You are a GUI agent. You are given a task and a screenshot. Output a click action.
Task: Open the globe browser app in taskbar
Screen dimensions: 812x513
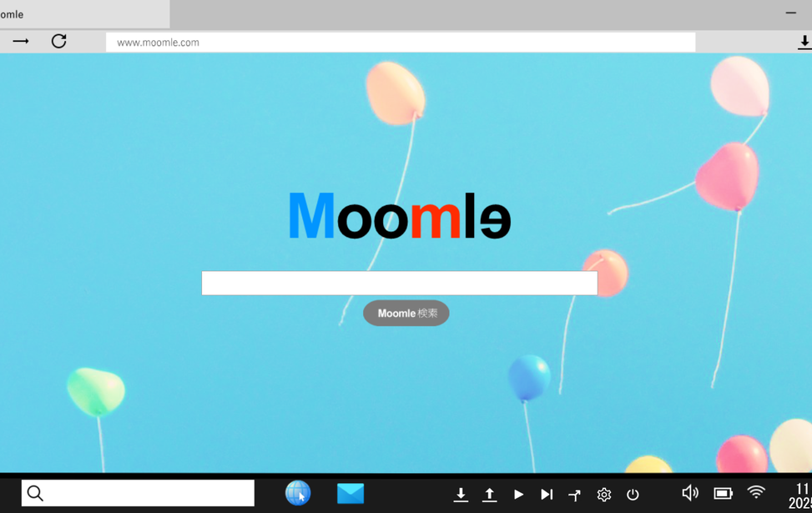298,493
